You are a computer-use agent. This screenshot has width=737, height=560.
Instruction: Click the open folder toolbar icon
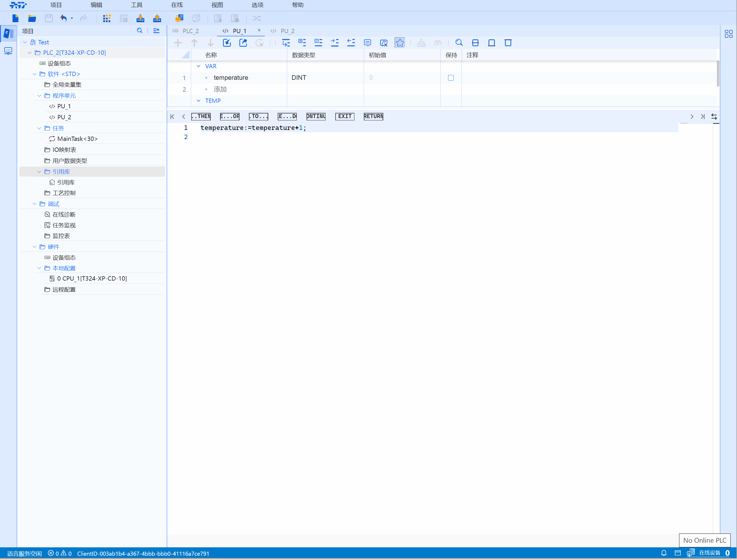(32, 18)
